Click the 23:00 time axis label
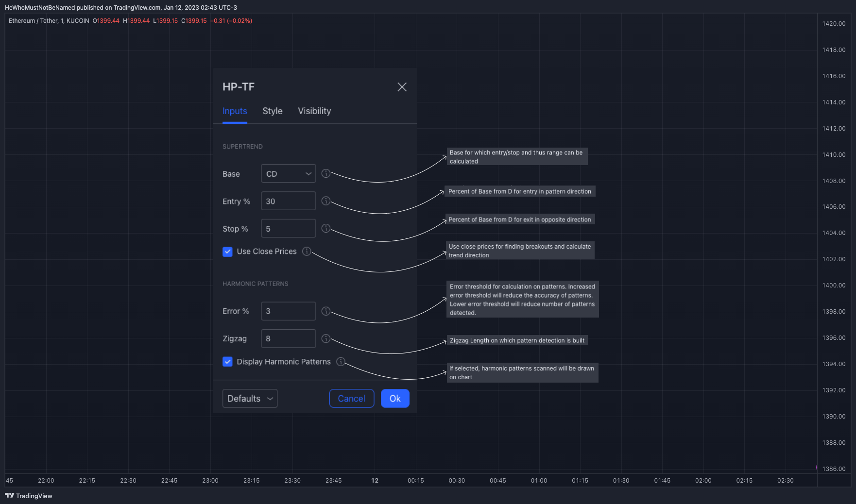The image size is (856, 504). pyautogui.click(x=210, y=481)
